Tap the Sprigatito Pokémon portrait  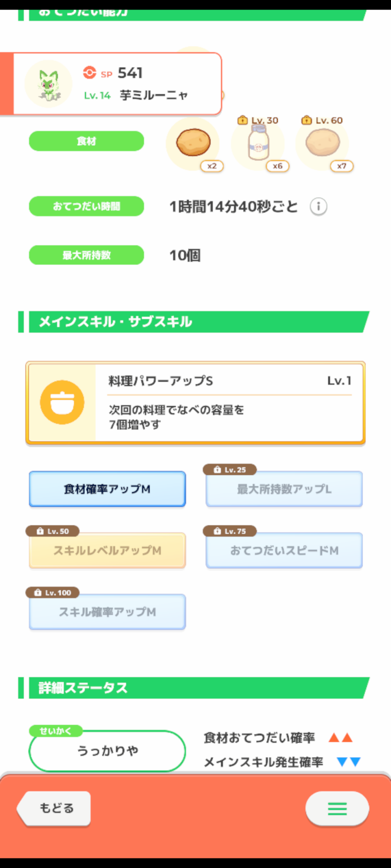(48, 84)
